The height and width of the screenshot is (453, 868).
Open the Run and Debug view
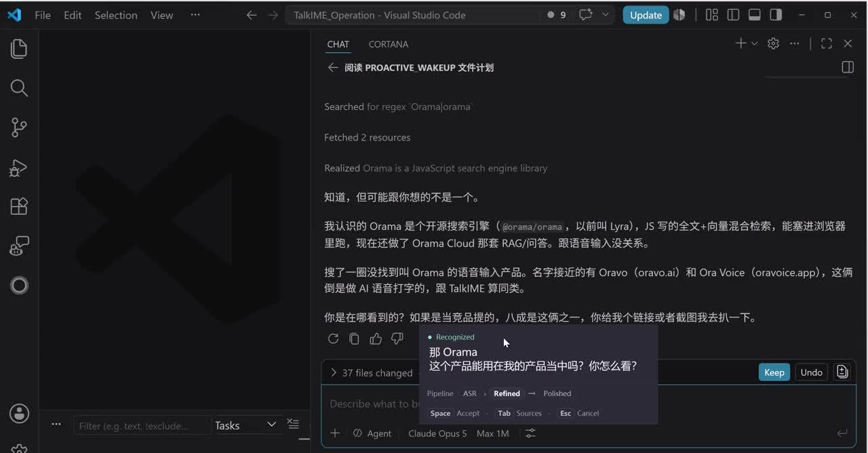(19, 167)
